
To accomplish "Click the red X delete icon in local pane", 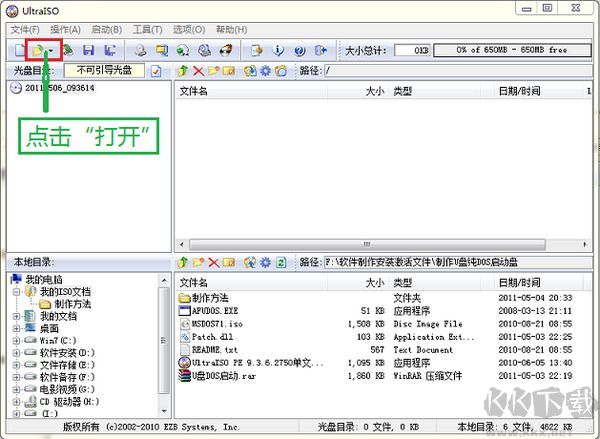I will click(x=214, y=263).
